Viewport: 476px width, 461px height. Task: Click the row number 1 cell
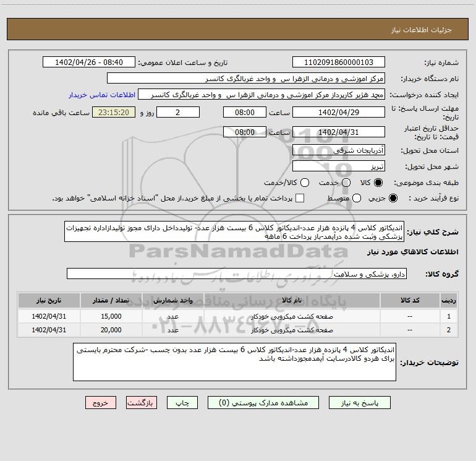point(449,316)
